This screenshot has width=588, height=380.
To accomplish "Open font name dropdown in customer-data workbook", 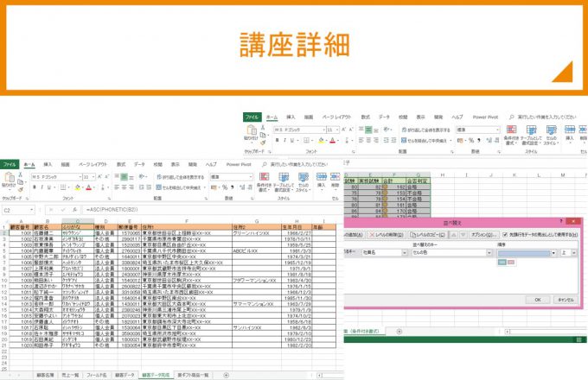I will [80, 177].
